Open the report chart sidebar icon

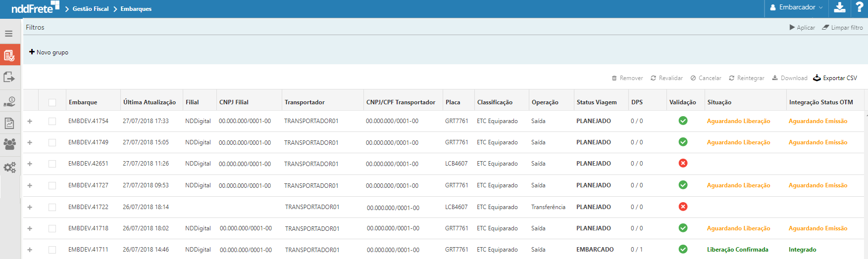[x=9, y=123]
